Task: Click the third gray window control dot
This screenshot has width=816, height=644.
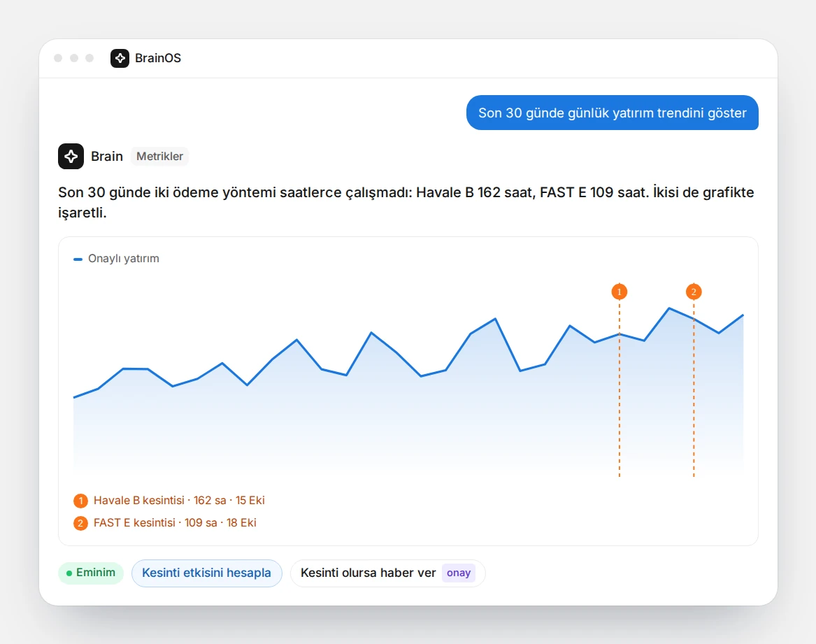Action: [90, 58]
